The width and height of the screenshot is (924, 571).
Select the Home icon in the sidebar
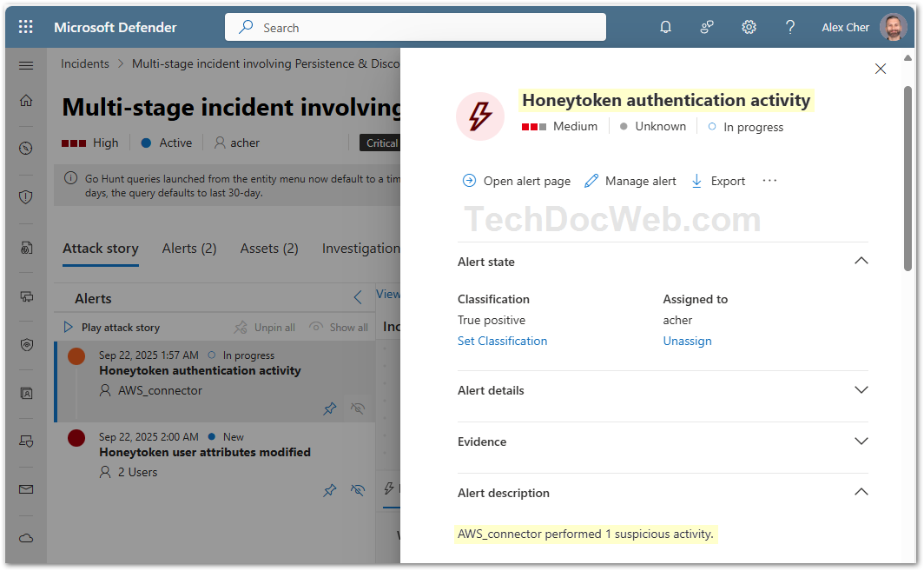pos(25,101)
